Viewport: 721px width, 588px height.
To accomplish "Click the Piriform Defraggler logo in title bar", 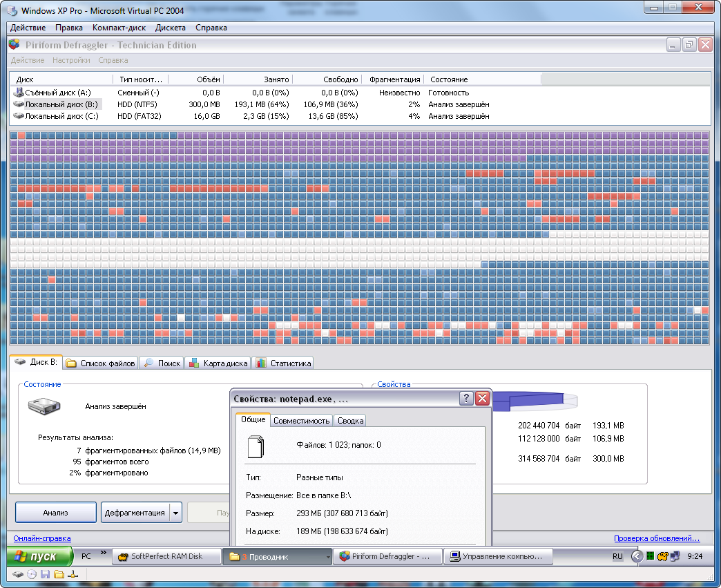I will (x=15, y=45).
